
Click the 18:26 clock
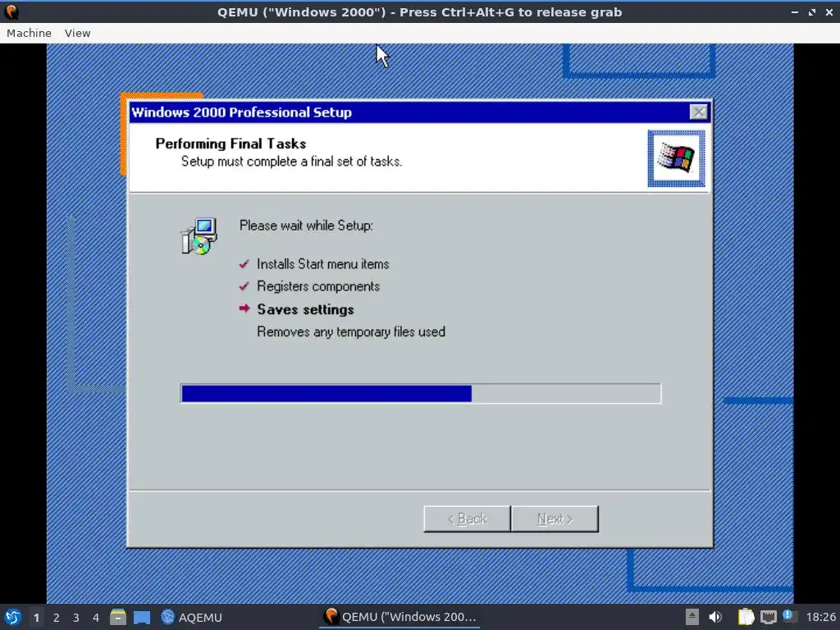pos(820,617)
